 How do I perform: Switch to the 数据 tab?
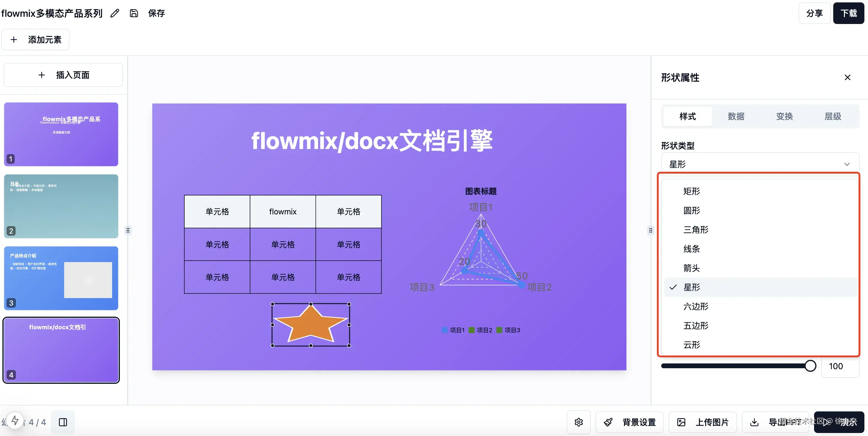coord(736,116)
